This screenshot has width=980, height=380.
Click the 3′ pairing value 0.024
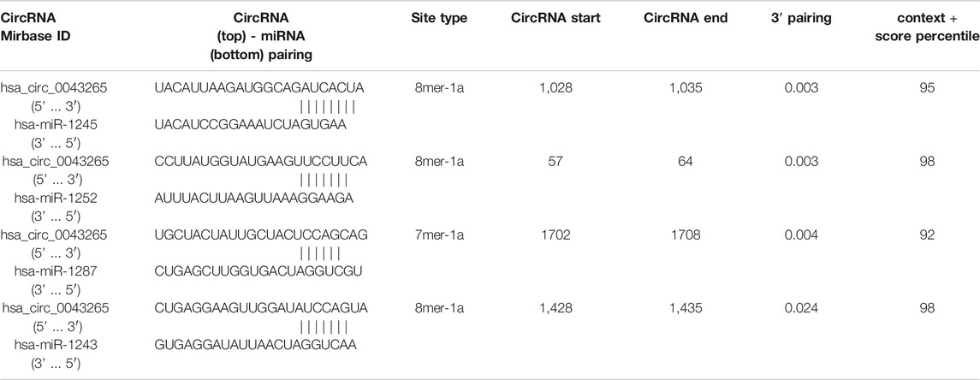(x=802, y=307)
